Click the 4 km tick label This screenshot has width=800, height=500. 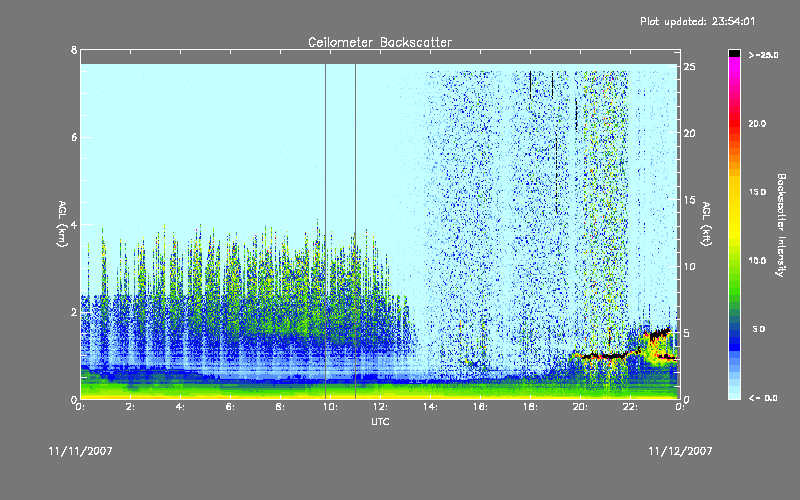click(74, 224)
